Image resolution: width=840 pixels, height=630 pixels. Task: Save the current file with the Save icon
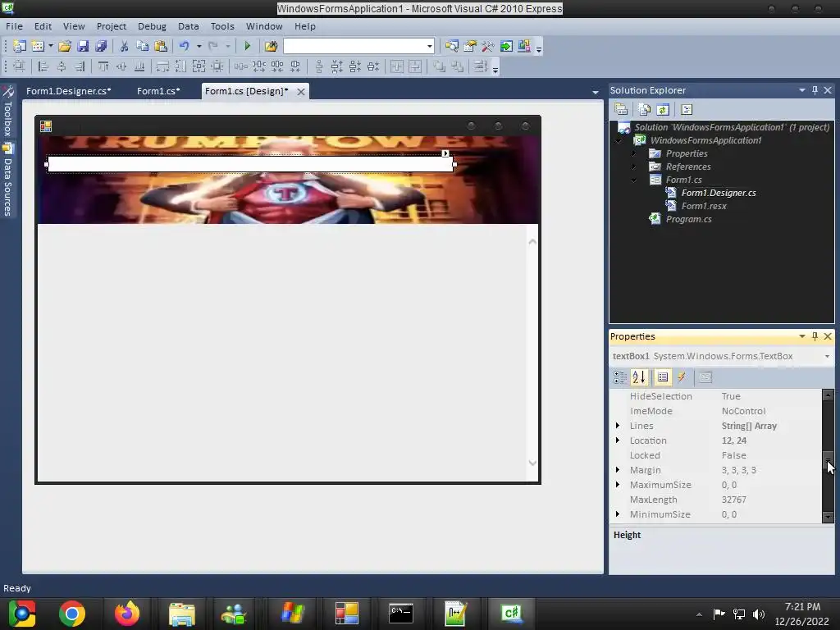[83, 46]
